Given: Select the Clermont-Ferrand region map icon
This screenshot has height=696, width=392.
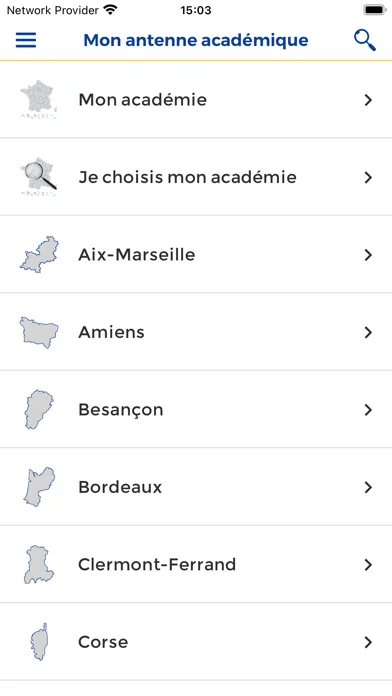Looking at the screenshot, I should pyautogui.click(x=39, y=565).
